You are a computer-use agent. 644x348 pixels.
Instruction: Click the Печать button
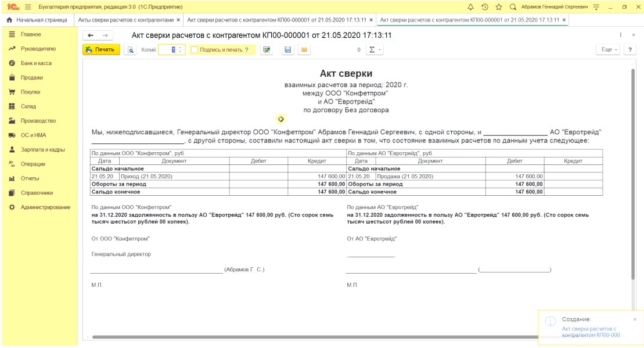point(101,50)
